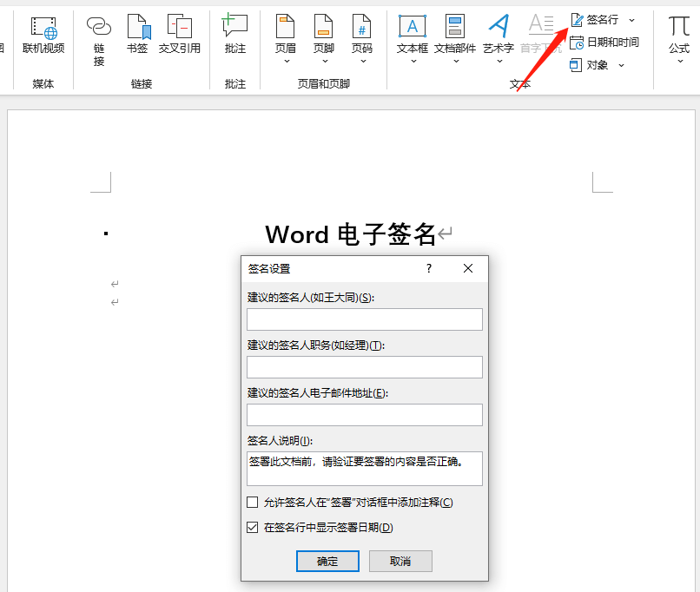700x592 pixels.
Task: Expand the Signature Line (签名行) dropdown arrow
Action: tap(631, 19)
